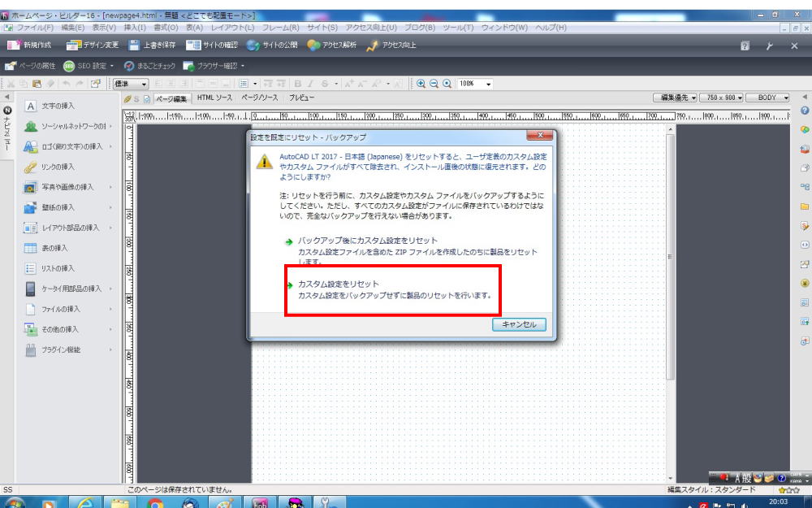The height and width of the screenshot is (508, 812).
Task: Click the yellow folder icon in right sidebar
Action: point(804,206)
